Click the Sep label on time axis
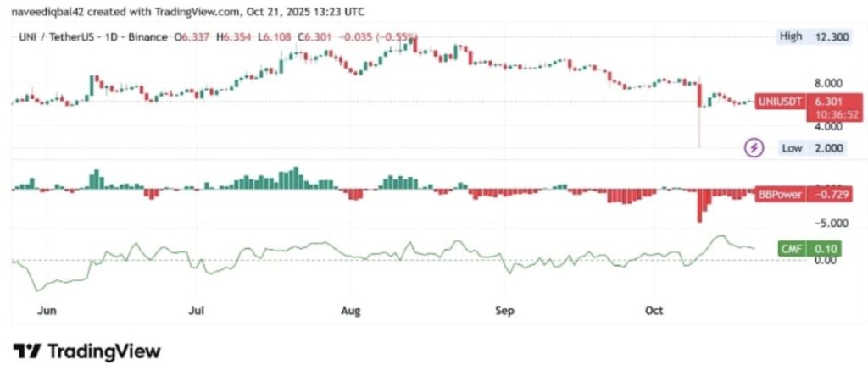Viewport: 868px width, 370px height. (505, 312)
